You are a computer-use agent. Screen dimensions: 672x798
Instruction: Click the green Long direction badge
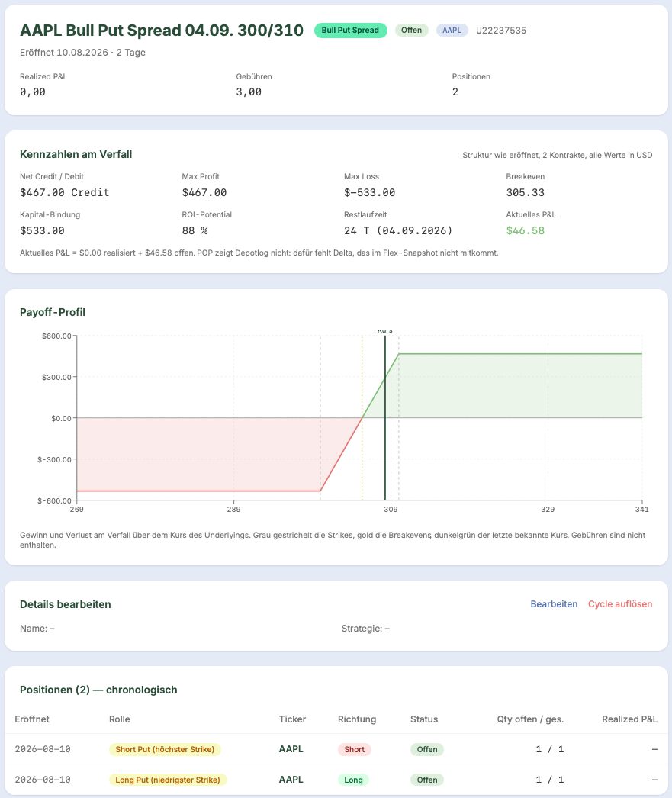354,780
